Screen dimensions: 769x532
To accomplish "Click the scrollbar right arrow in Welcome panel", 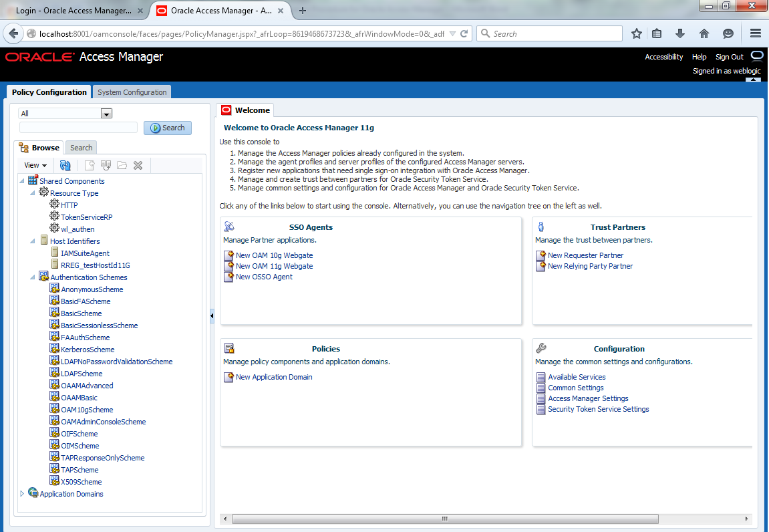I will click(x=746, y=519).
